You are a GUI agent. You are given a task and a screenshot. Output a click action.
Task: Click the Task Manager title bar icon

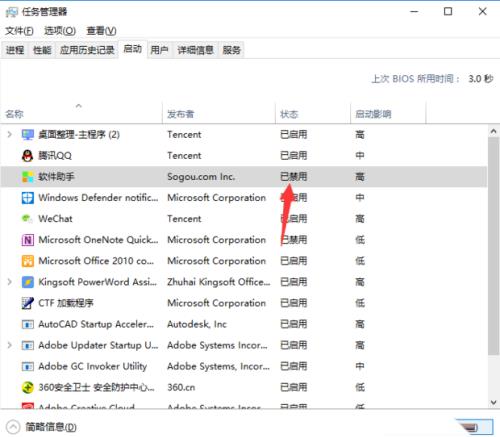click(x=12, y=12)
